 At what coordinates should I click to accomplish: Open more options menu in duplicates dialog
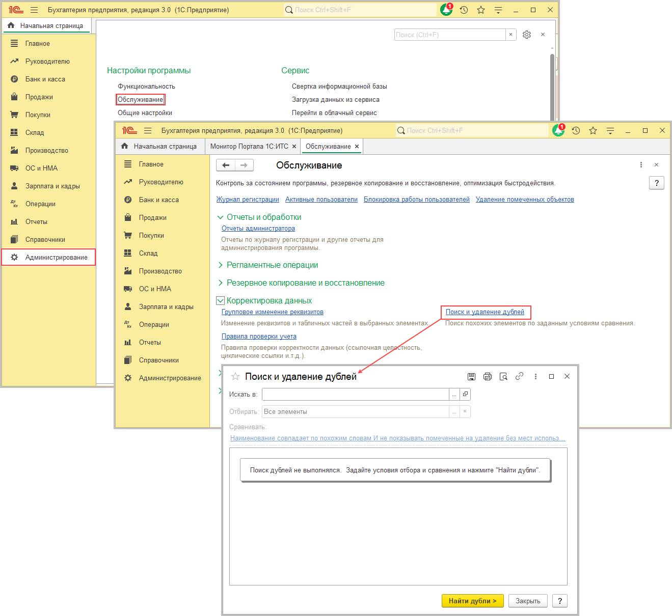coord(535,376)
